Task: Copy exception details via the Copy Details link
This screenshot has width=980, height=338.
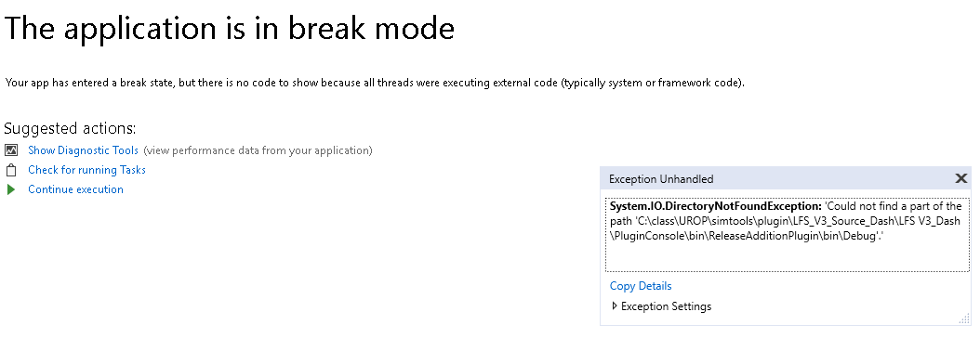Action: tap(641, 286)
